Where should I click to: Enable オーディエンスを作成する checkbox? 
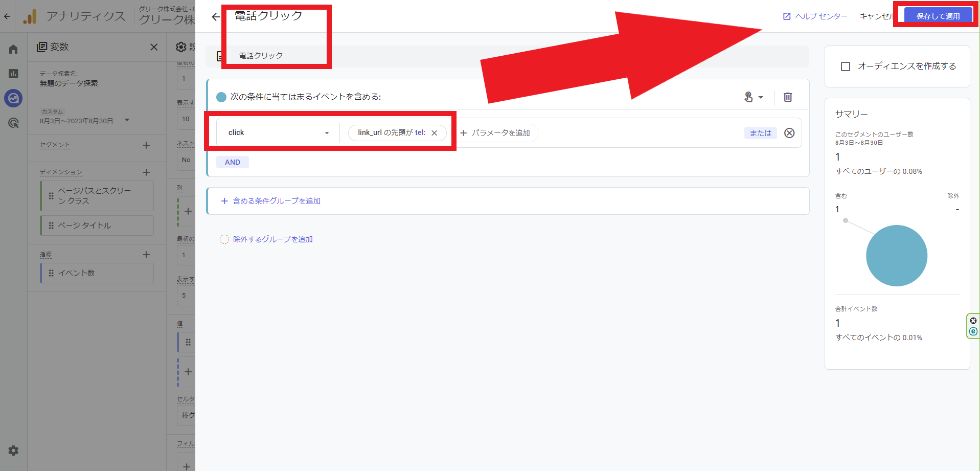846,66
